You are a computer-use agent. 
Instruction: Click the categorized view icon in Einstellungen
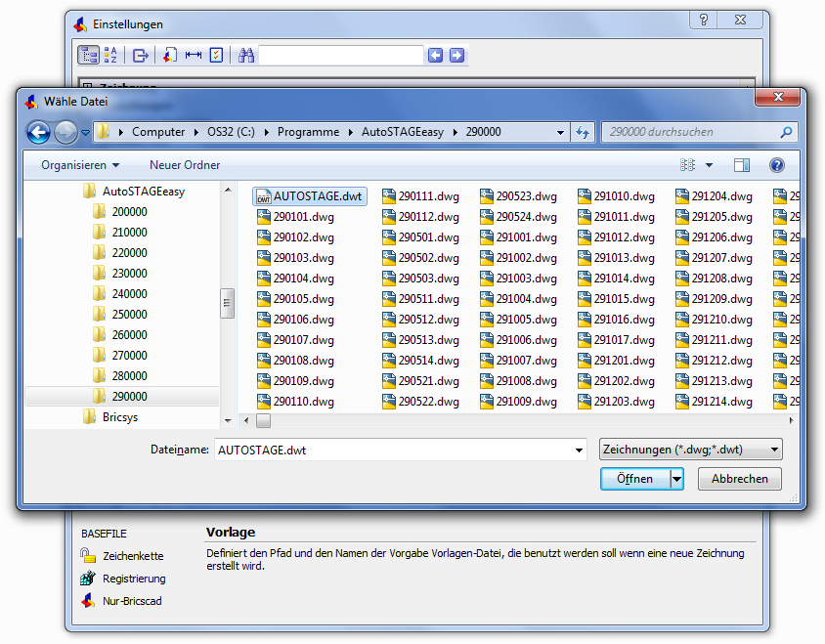(x=88, y=56)
